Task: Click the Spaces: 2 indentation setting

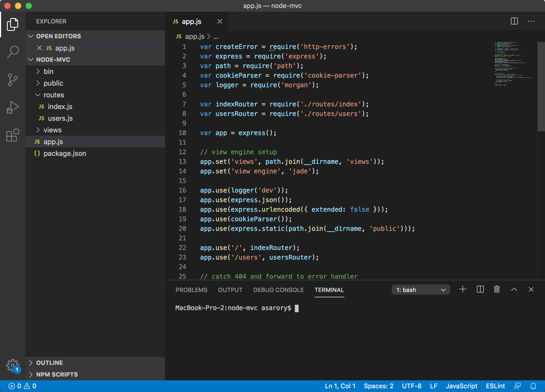Action: coord(378,386)
